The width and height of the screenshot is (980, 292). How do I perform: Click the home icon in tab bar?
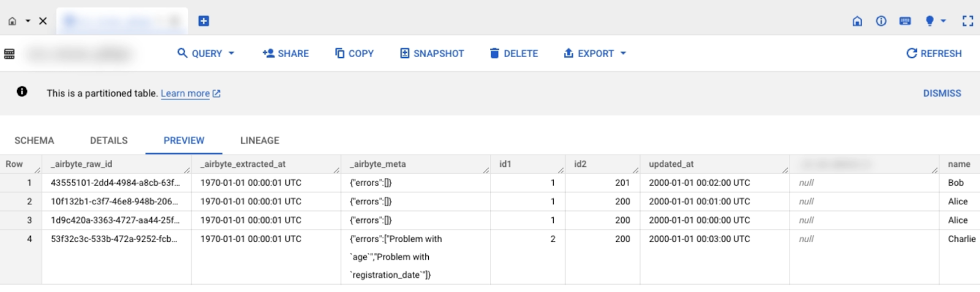12,21
